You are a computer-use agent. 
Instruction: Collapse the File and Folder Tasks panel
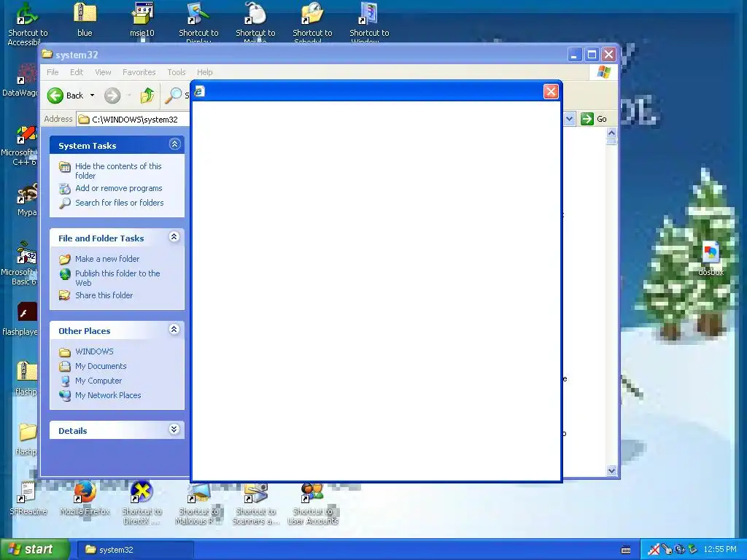174,237
